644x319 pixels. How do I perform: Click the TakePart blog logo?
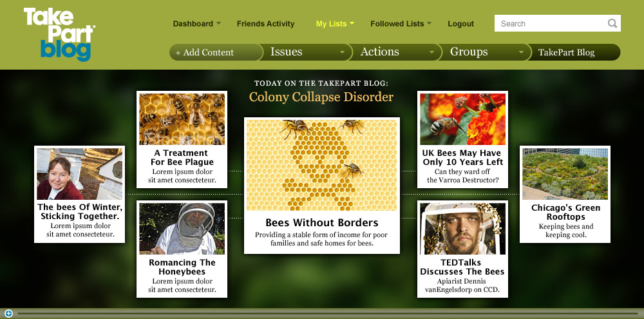point(59,35)
